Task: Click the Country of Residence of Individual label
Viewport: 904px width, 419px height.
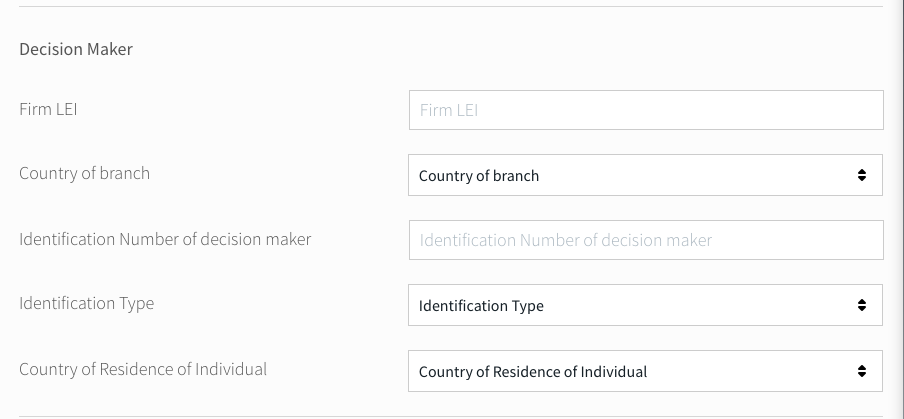Action: pos(143,369)
